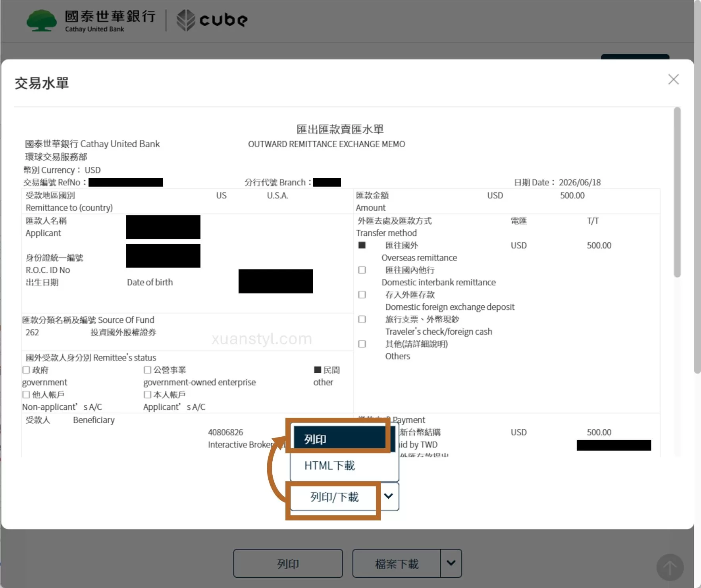
Task: Toggle the 公營事業 government-owned enterprise checkbox
Action: 147,370
